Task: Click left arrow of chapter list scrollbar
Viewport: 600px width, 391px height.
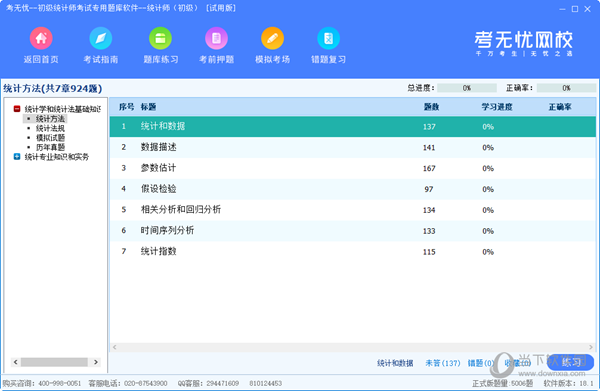Action: (114, 347)
